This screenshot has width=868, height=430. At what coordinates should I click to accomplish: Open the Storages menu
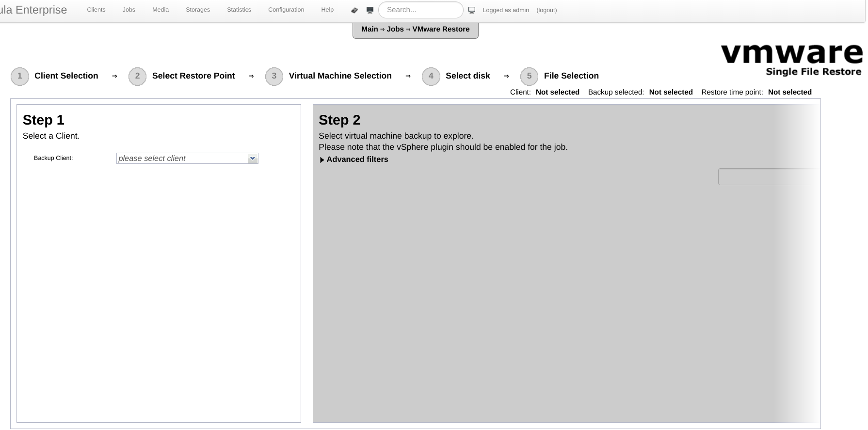pyautogui.click(x=198, y=10)
